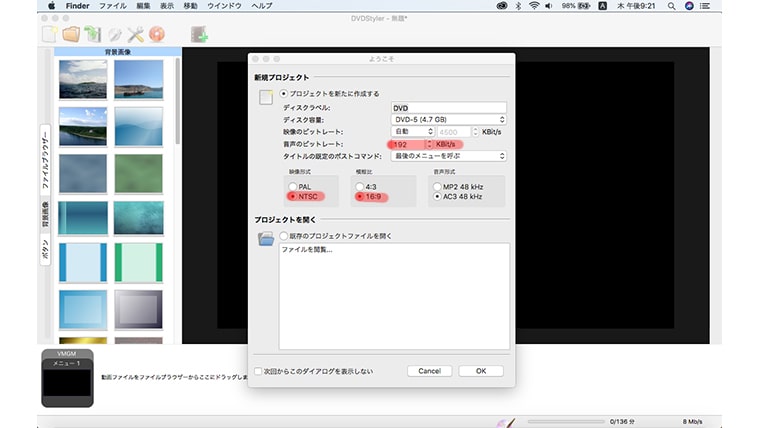Click the save project toolbar icon
The height and width of the screenshot is (428, 760).
tap(93, 34)
